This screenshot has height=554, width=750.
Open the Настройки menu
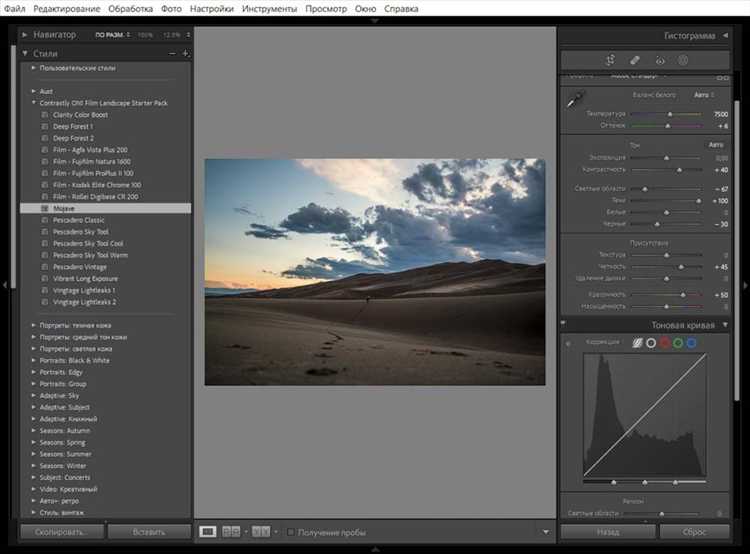pyautogui.click(x=212, y=9)
